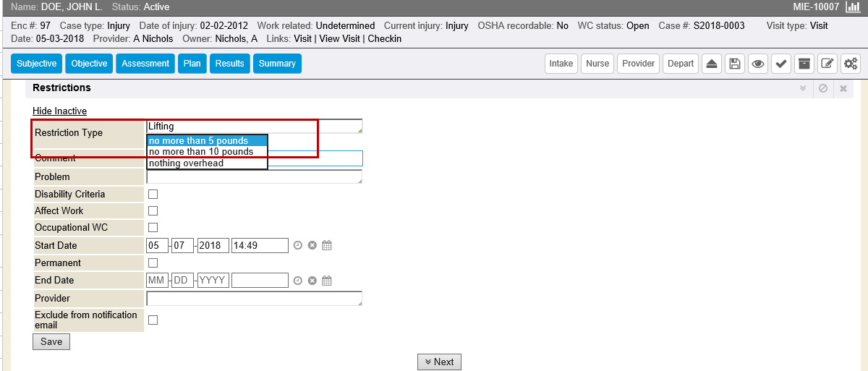This screenshot has height=371, width=868.
Task: Switch to the Assessment tab
Action: [145, 64]
